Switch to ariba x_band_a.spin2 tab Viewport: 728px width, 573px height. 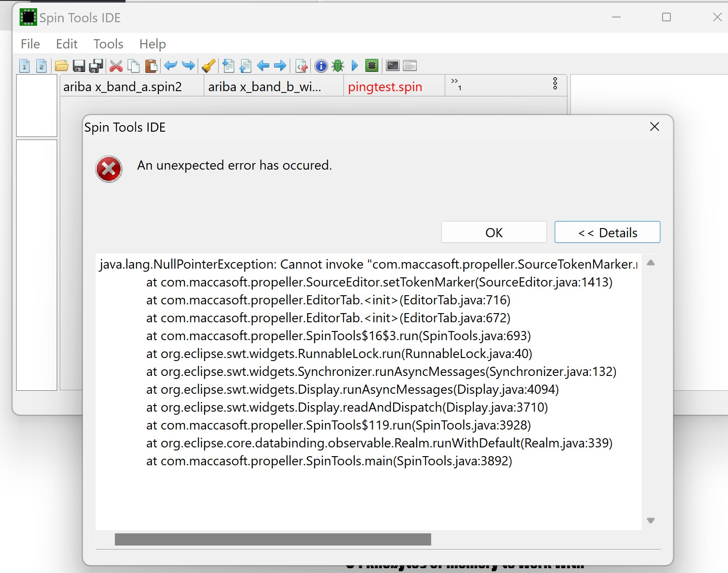coord(132,86)
